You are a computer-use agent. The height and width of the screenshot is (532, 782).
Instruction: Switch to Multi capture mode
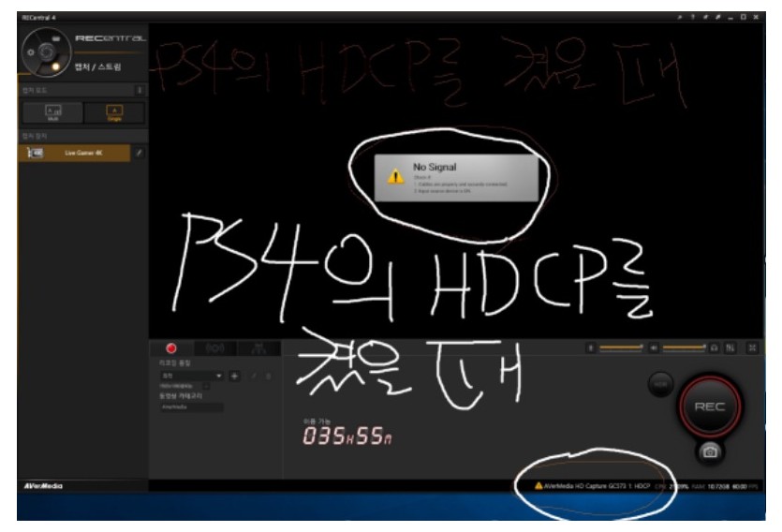tap(52, 112)
